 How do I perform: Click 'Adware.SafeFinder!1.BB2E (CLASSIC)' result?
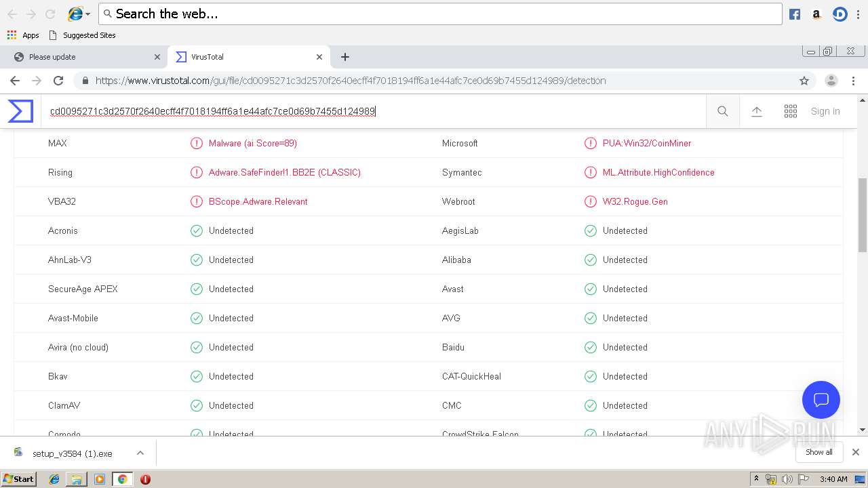click(x=285, y=172)
